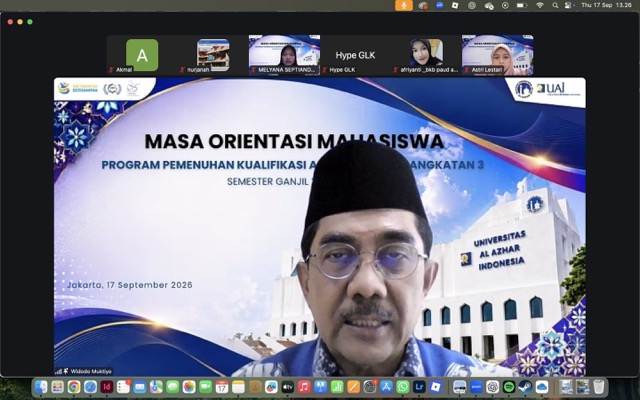
Task: Open Apple TV from the dock
Action: (x=288, y=387)
